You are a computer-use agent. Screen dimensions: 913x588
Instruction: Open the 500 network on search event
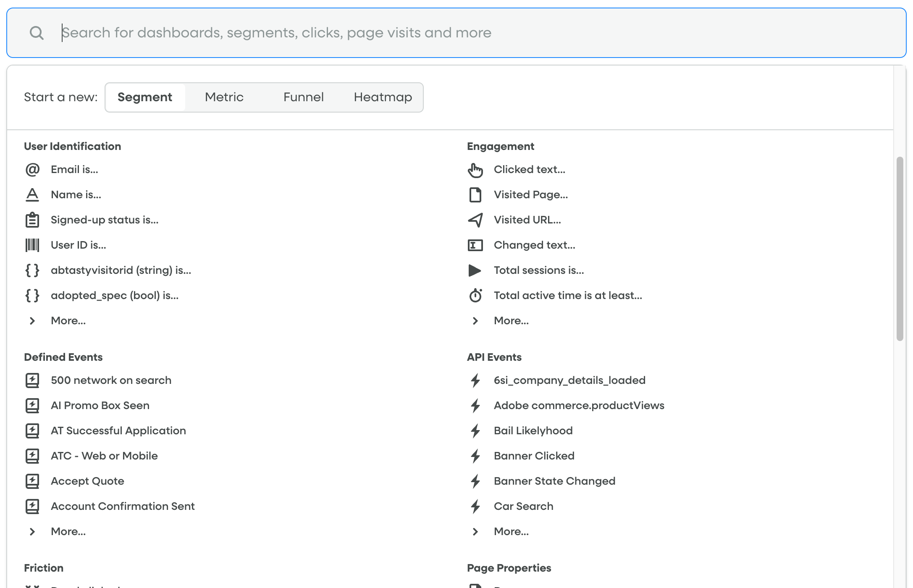click(111, 381)
